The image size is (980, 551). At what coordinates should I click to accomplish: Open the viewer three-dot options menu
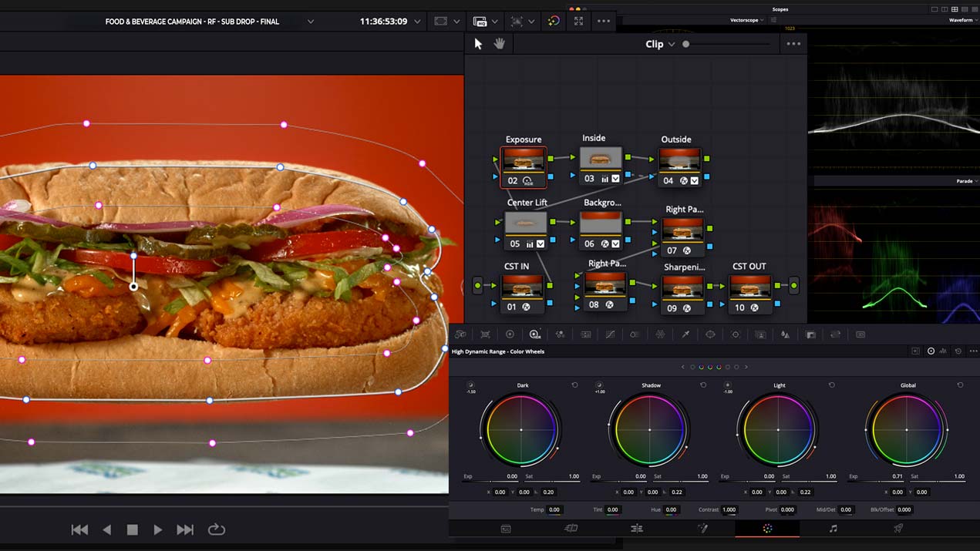click(x=604, y=21)
